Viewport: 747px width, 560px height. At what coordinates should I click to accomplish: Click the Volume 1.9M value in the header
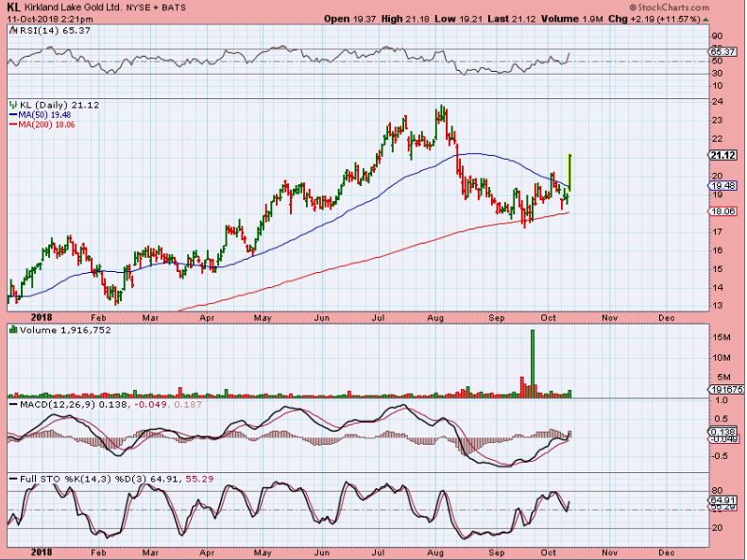click(572, 19)
